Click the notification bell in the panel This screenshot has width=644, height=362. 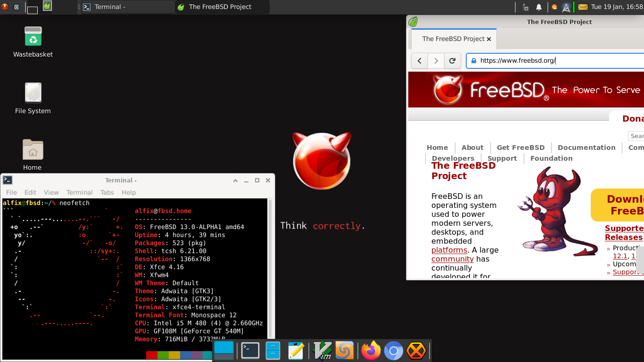tap(539, 7)
